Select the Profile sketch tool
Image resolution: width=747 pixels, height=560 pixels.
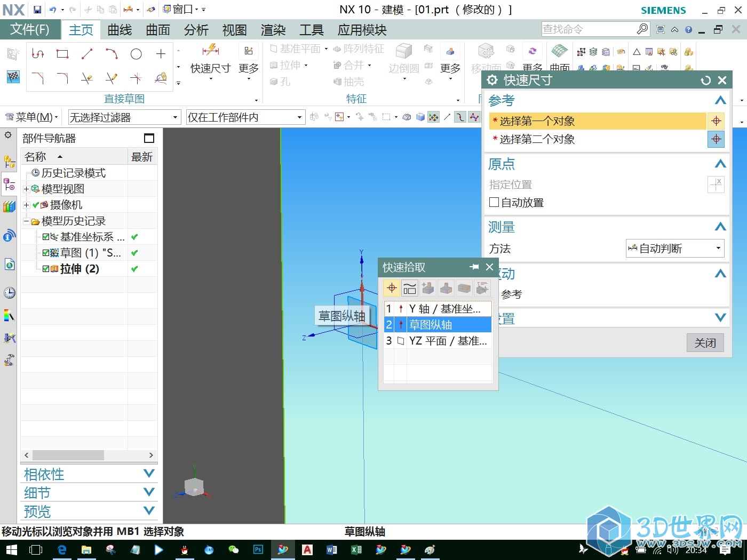tap(38, 54)
